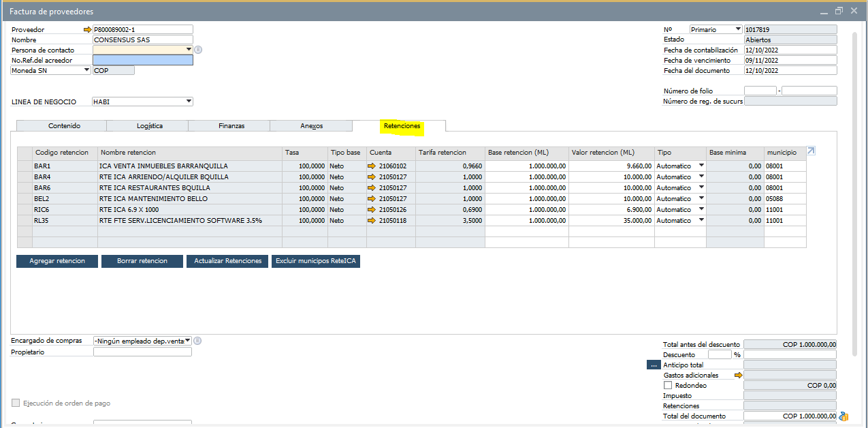This screenshot has width=868, height=428.
Task: Expand the Moneda SN dropdown
Action: pyautogui.click(x=86, y=70)
